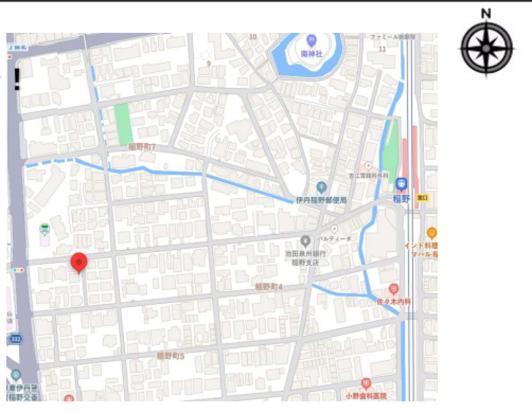Click the 稲野町5 district label
This screenshot has width=532, height=413.
(170, 355)
